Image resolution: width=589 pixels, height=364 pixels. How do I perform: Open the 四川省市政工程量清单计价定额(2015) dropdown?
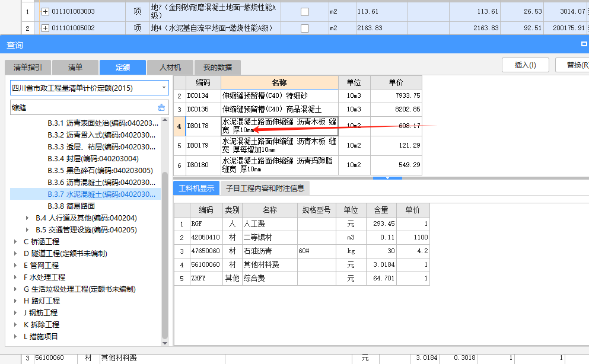point(164,88)
